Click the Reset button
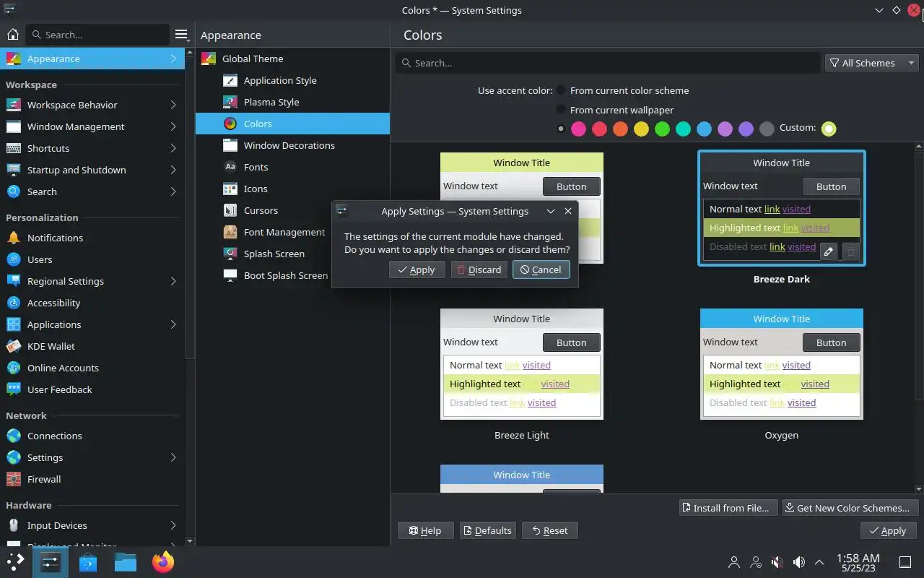This screenshot has height=578, width=924. pos(549,530)
